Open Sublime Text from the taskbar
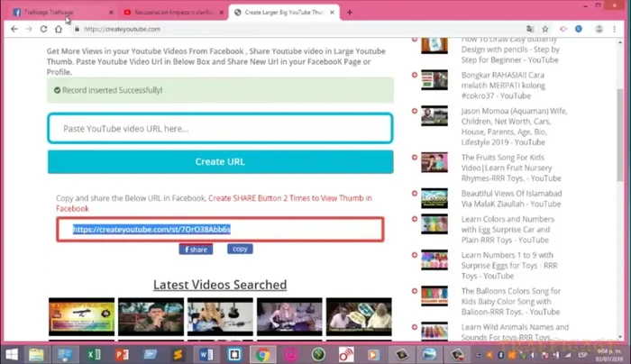 coord(178,354)
